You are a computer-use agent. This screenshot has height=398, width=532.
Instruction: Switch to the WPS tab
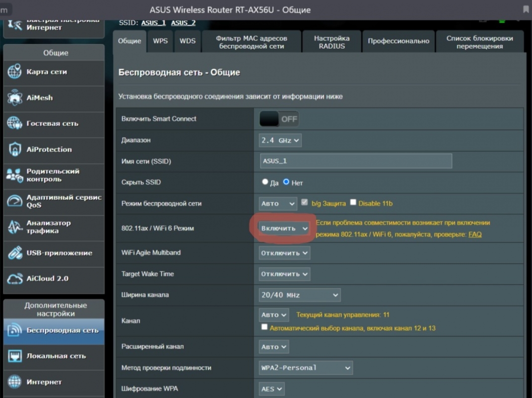click(x=160, y=41)
